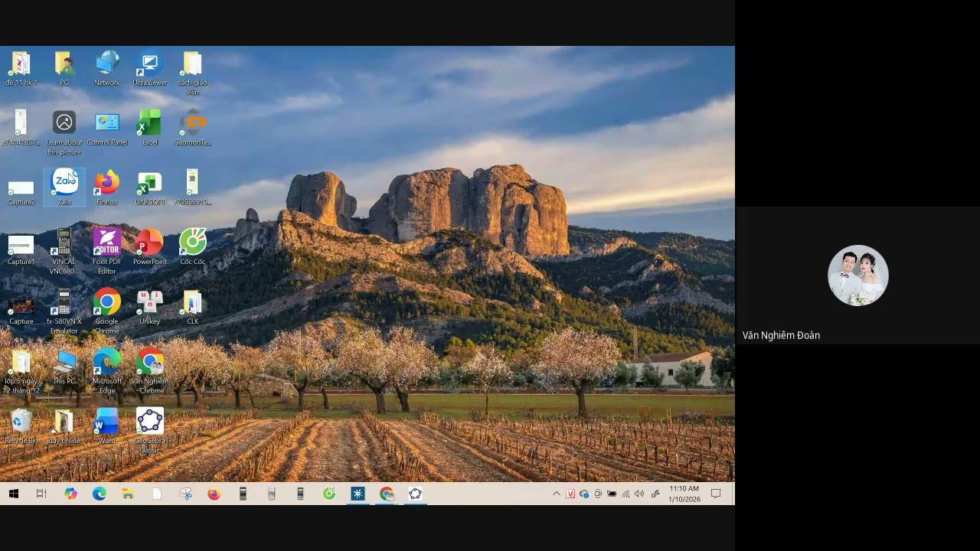The height and width of the screenshot is (551, 980).
Task: Expand hidden system tray icons chevron
Action: 557,494
